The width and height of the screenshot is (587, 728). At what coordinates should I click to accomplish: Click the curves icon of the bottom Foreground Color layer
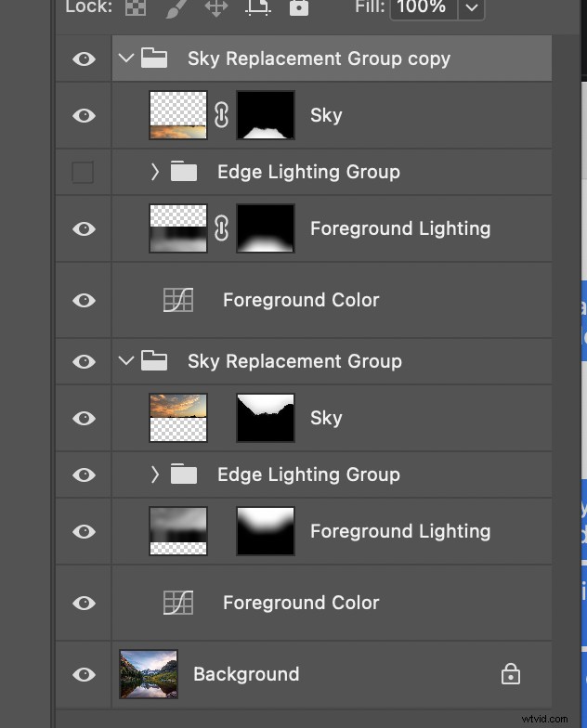point(177,603)
